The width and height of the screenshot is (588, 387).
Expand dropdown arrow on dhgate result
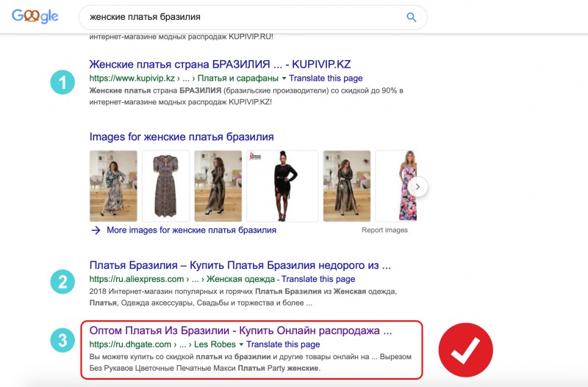point(241,344)
